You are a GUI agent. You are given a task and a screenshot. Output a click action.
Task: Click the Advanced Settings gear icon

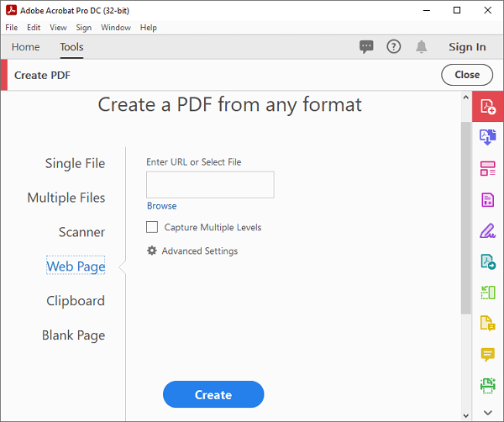152,251
